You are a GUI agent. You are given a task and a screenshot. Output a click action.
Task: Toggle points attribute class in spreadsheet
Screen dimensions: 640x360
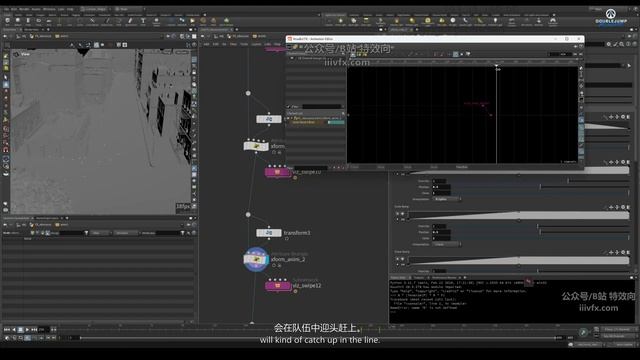pyautogui.click(x=33, y=233)
